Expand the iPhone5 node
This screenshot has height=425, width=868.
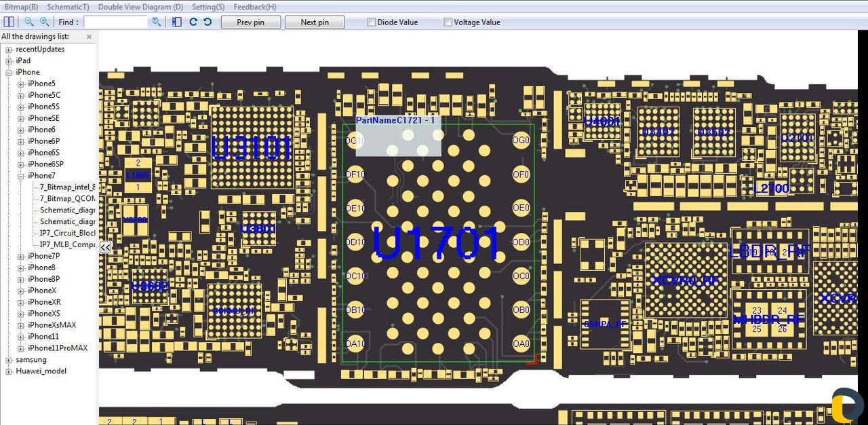pyautogui.click(x=21, y=84)
